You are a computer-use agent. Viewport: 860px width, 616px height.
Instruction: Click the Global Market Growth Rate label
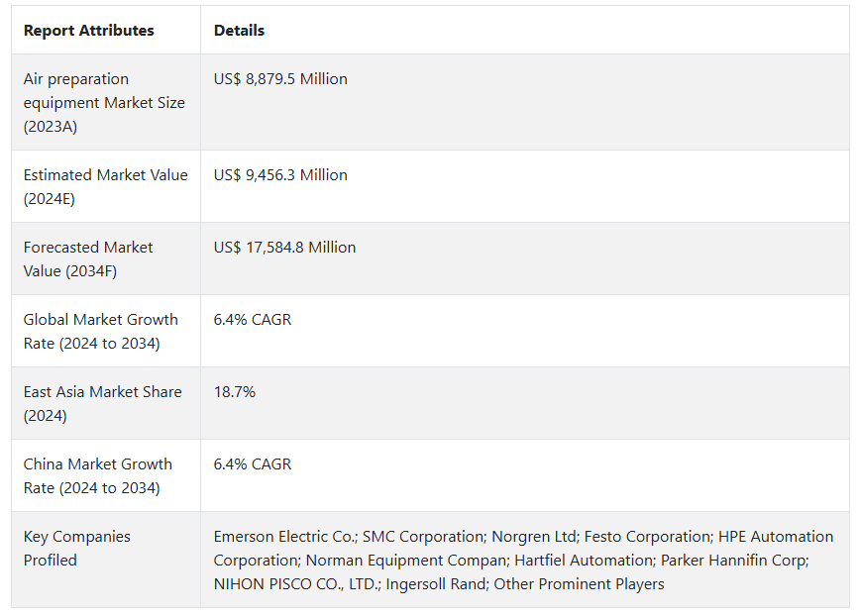[x=100, y=332]
